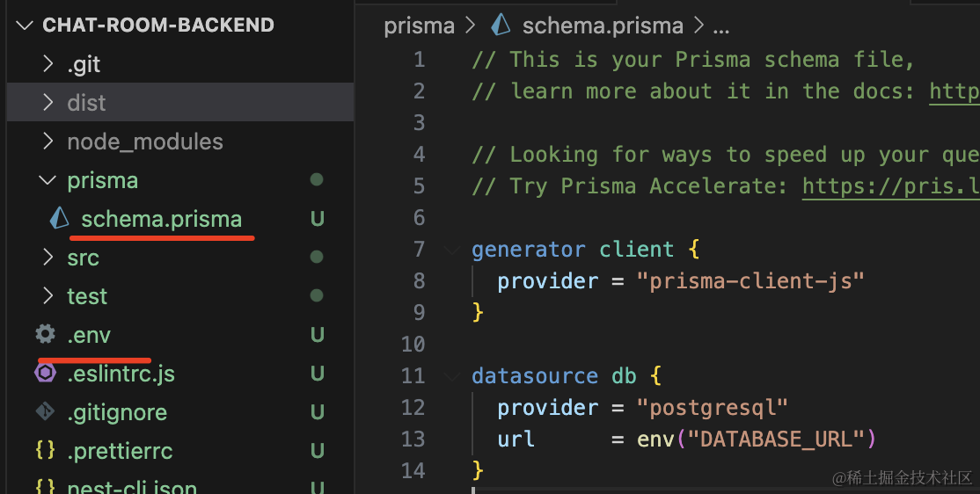Viewport: 980px width, 494px height.
Task: Expand the dist folder
Action: coord(48,103)
